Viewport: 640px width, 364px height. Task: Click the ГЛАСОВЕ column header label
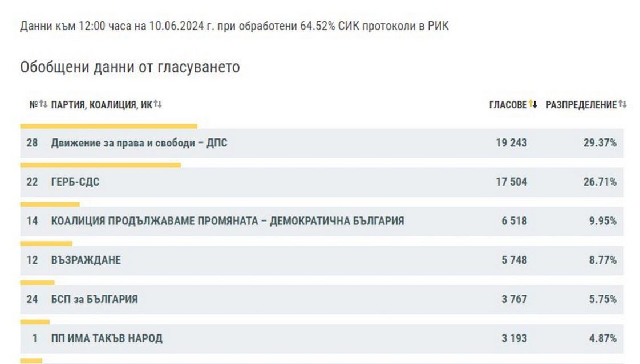click(x=508, y=105)
